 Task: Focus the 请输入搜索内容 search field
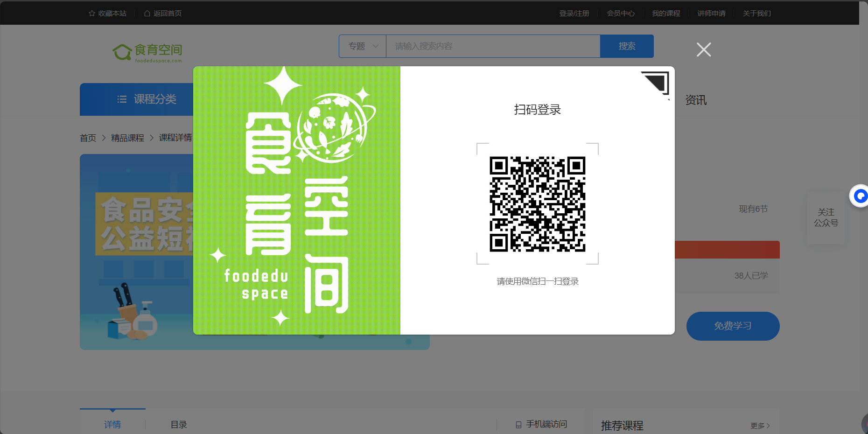(x=493, y=46)
